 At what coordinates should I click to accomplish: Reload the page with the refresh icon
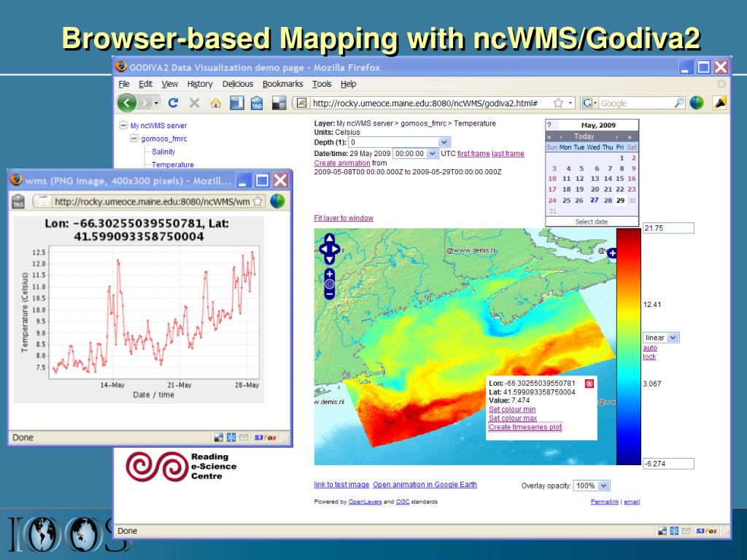pos(174,104)
